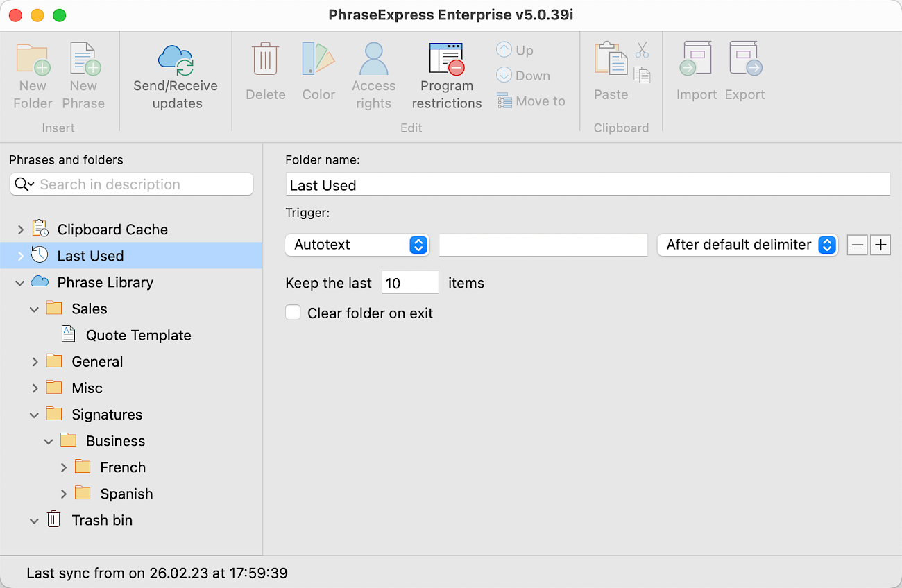Click the Search in description field

[x=131, y=184]
